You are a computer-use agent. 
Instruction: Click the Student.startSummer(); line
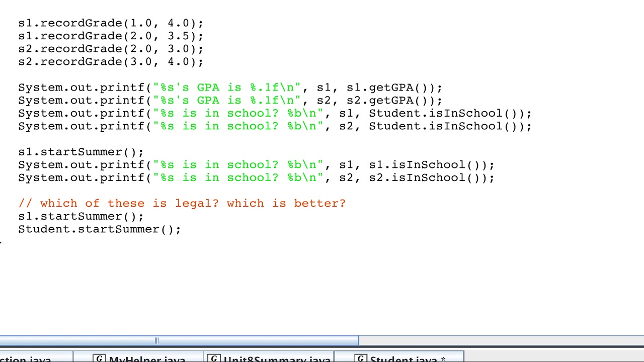[100, 229]
